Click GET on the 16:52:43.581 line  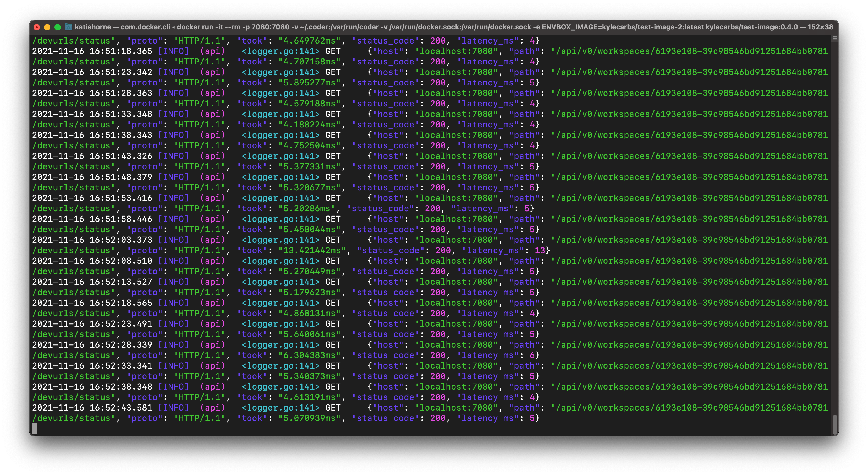(333, 408)
